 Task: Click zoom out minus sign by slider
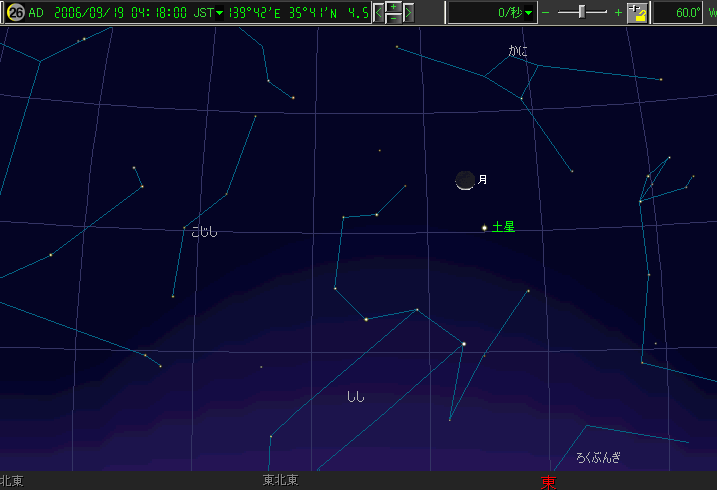point(546,13)
